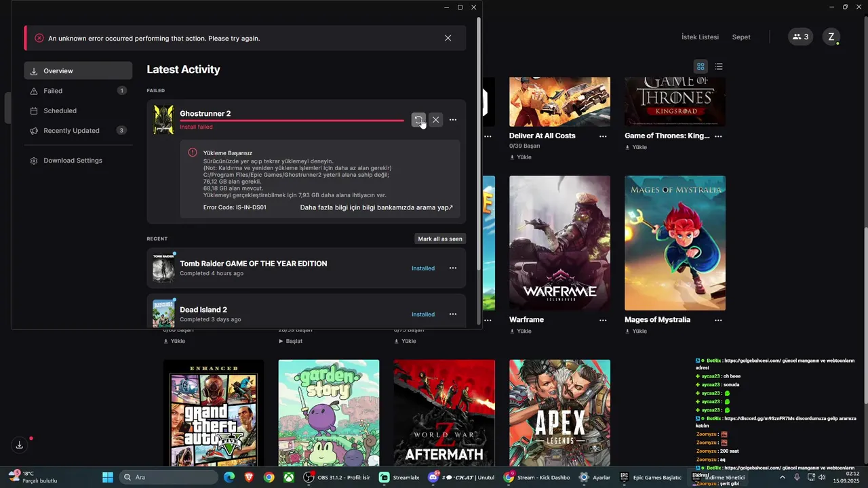The height and width of the screenshot is (488, 868).
Task: Click Mark all as seen
Action: 440,239
